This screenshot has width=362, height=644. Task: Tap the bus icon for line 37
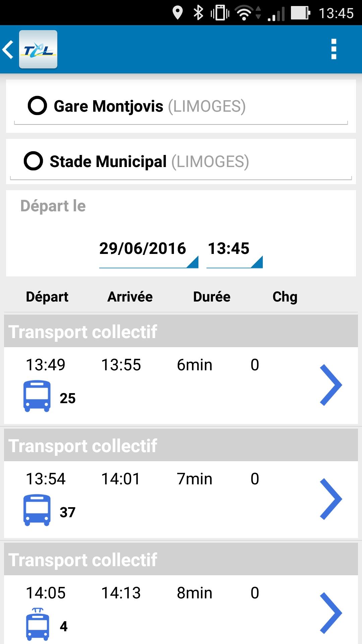pyautogui.click(x=37, y=510)
